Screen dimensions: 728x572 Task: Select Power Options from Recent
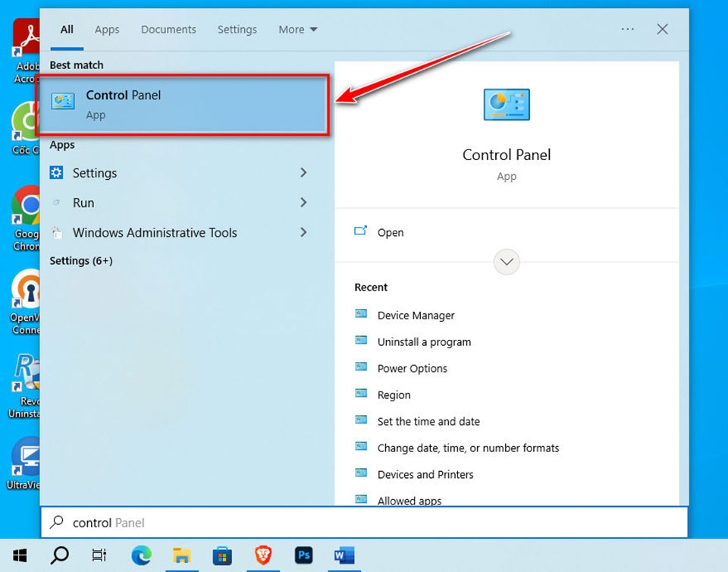click(412, 368)
